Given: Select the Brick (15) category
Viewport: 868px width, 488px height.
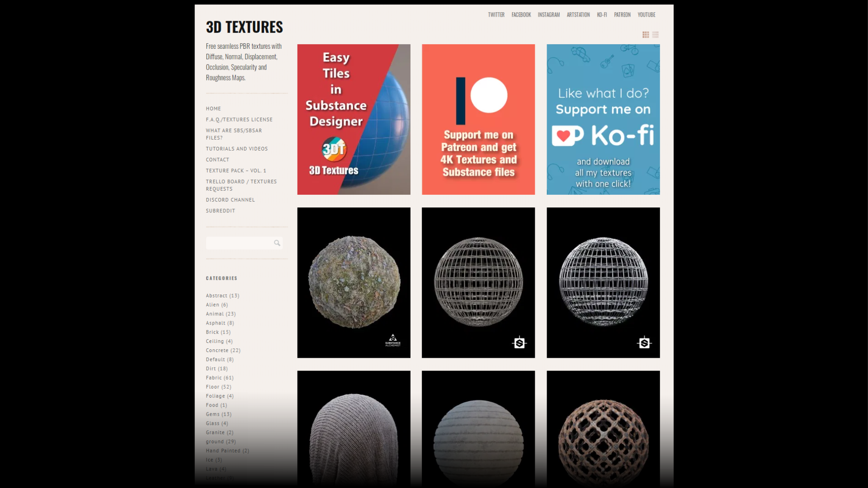Looking at the screenshot, I should pos(218,332).
